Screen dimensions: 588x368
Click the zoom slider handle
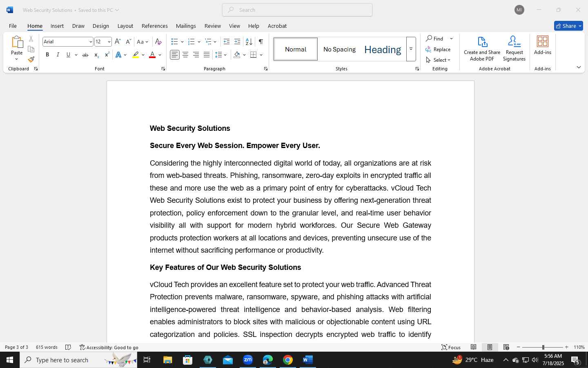tap(543, 347)
